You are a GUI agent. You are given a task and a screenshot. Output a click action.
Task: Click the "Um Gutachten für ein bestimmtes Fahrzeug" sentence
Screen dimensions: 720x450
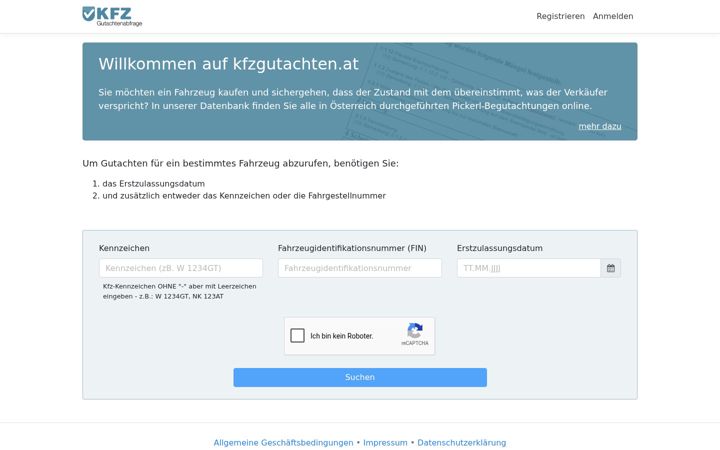[241, 163]
